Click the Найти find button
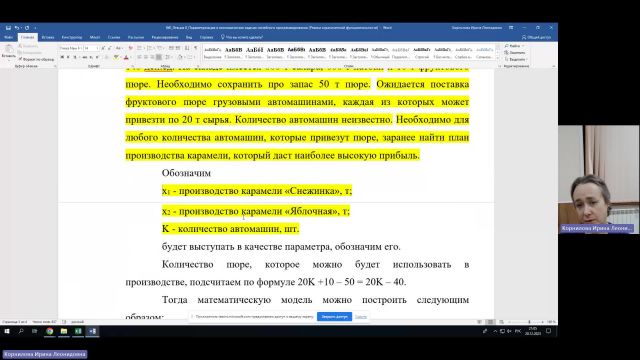 pyautogui.click(x=514, y=46)
